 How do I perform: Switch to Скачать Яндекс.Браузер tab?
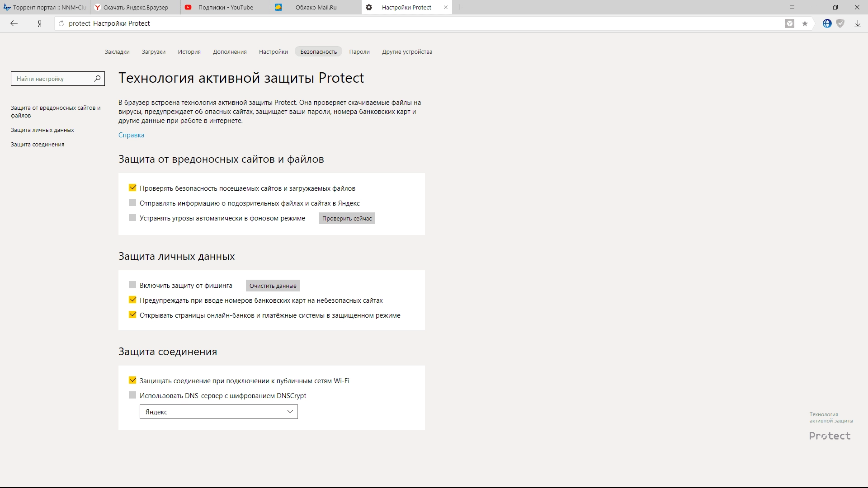[x=136, y=7]
